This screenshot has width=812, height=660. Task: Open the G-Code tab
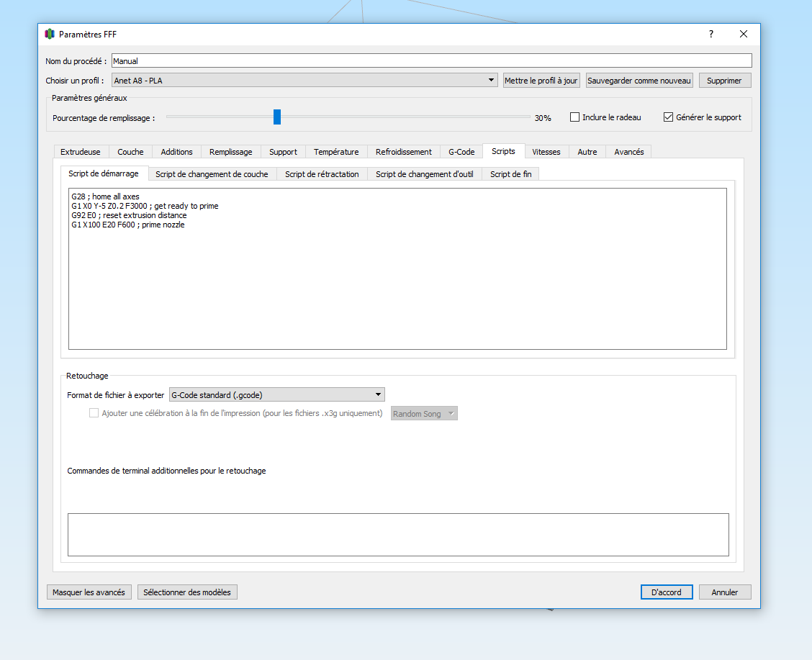click(461, 152)
